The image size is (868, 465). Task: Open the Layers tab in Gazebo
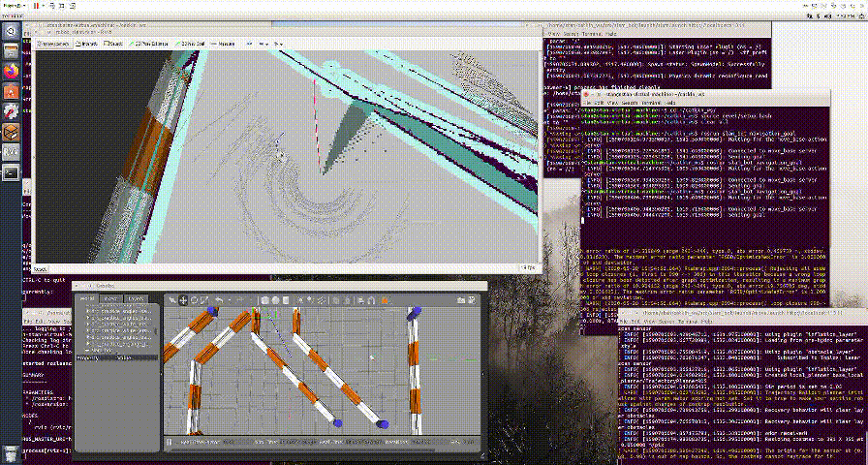[x=137, y=298]
